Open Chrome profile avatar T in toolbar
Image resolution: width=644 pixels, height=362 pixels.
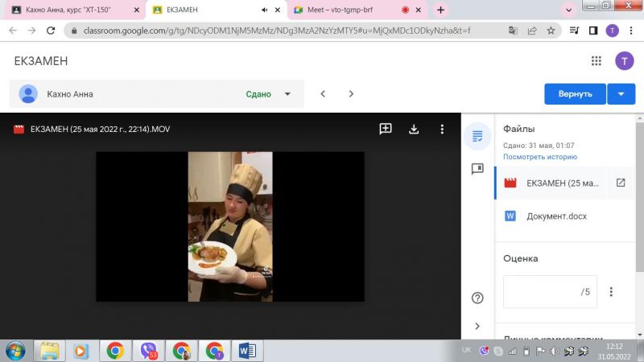coord(613,31)
